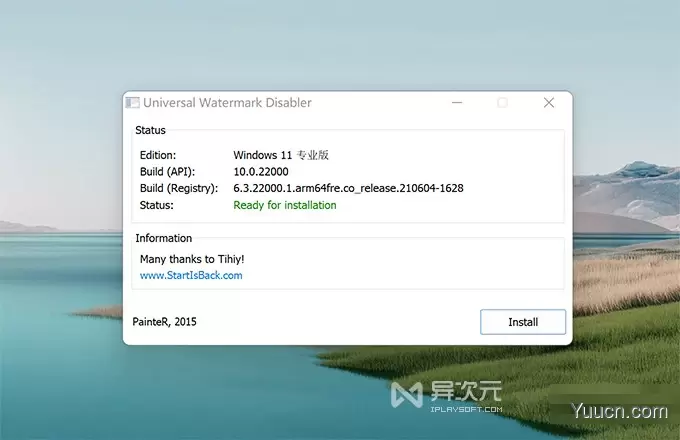
Task: Click the disabled maximize button
Action: pos(503,103)
